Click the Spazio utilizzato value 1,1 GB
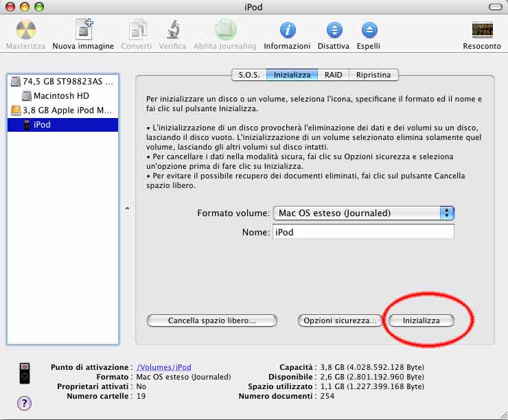This screenshot has height=420, width=508. [372, 386]
